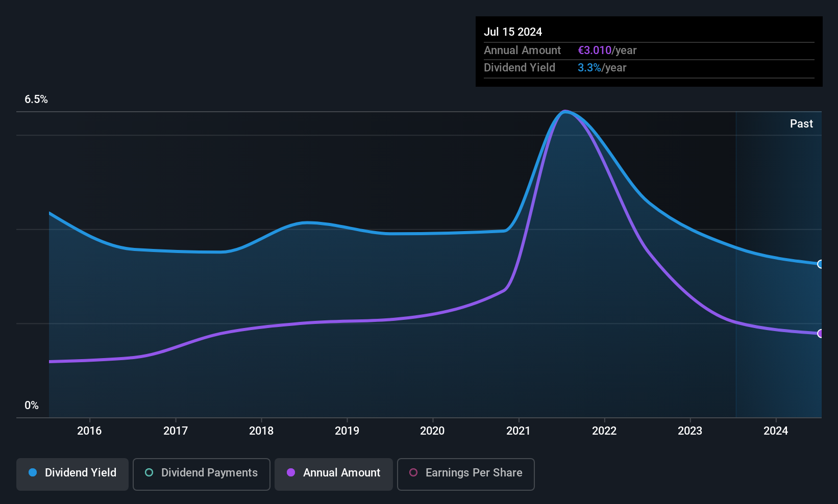Click the Jul 15 2024 tooltip date
This screenshot has width=838, height=504.
(513, 32)
